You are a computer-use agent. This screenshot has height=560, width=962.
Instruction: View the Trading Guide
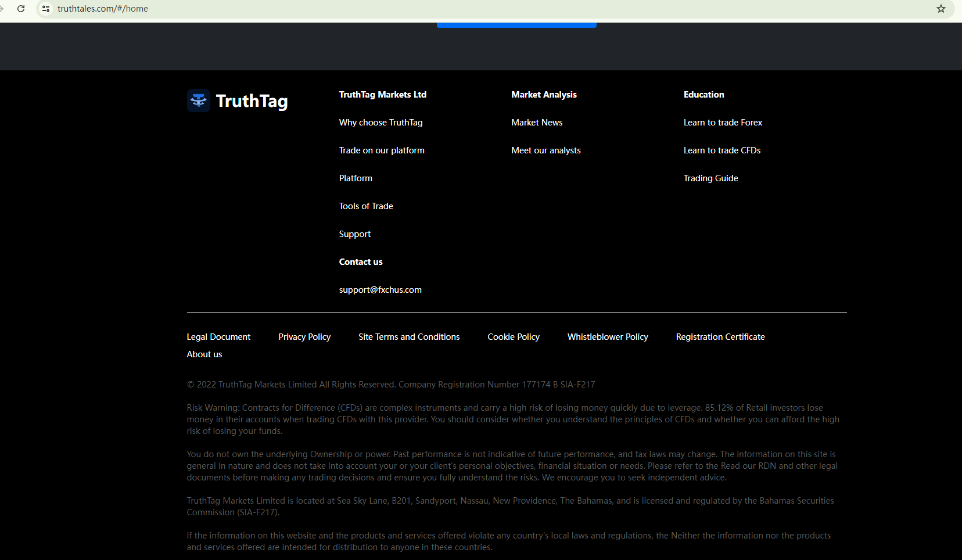click(x=711, y=178)
